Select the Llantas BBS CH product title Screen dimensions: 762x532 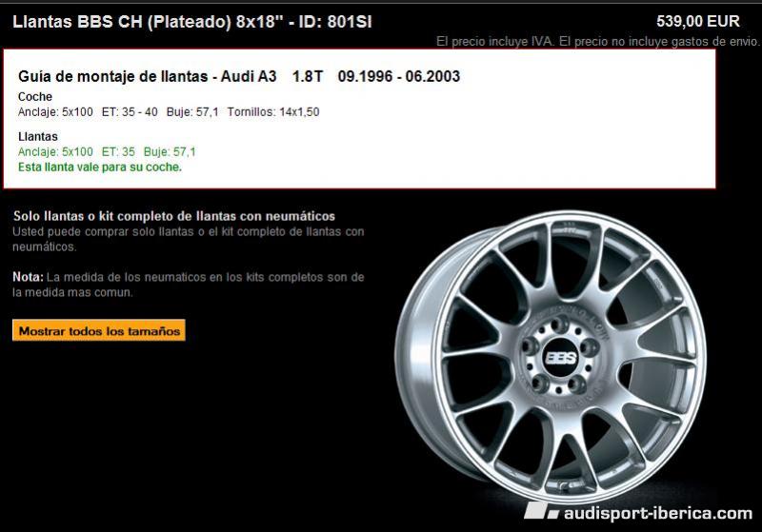pos(192,22)
